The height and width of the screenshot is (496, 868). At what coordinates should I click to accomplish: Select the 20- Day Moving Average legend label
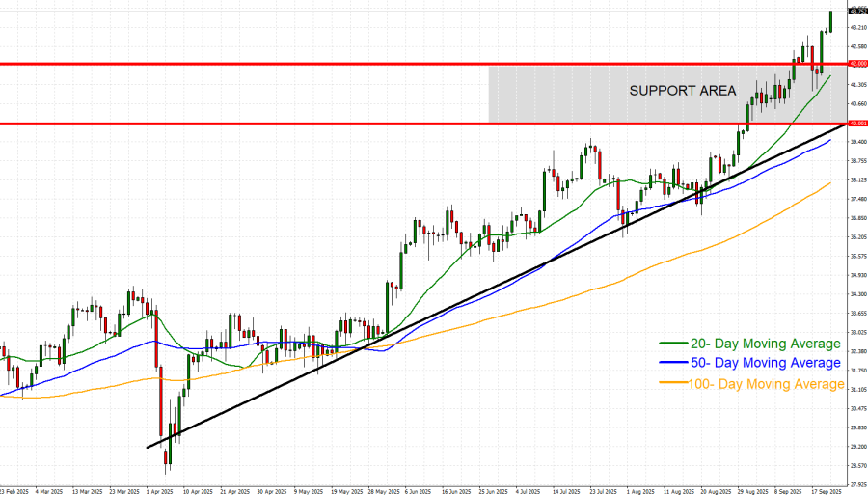coord(765,344)
